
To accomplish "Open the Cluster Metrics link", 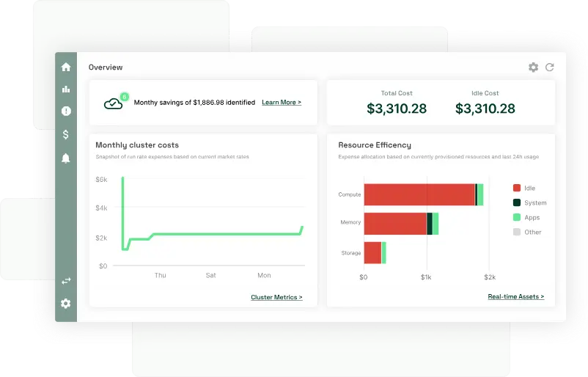I will [x=276, y=297].
